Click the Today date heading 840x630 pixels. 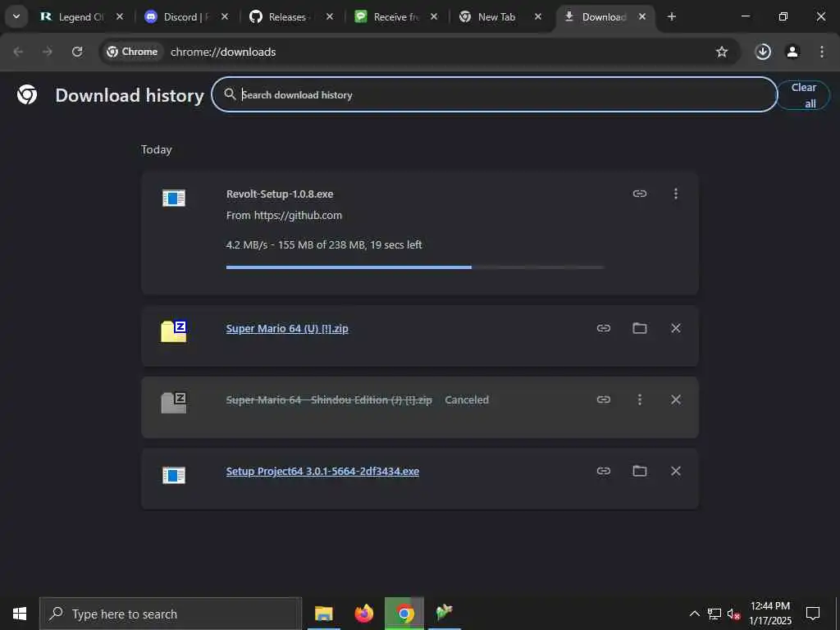click(157, 149)
